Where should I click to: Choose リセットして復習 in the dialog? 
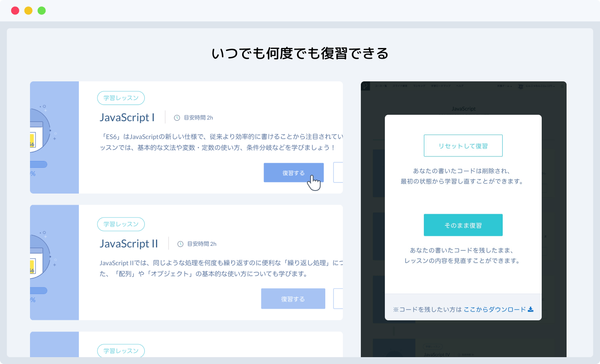463,146
